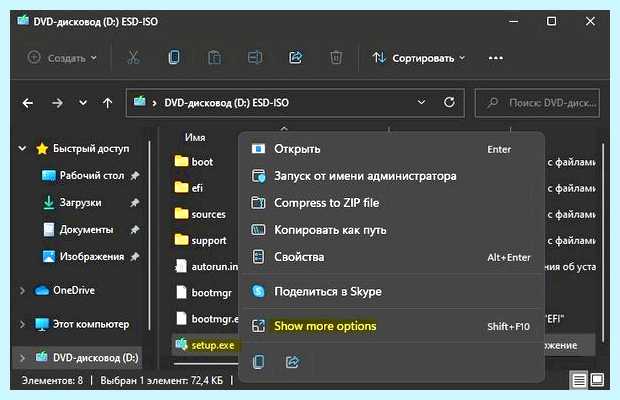This screenshot has height=400, width=620.
Task: Click the Share icon in toolbar
Action: coord(296,58)
